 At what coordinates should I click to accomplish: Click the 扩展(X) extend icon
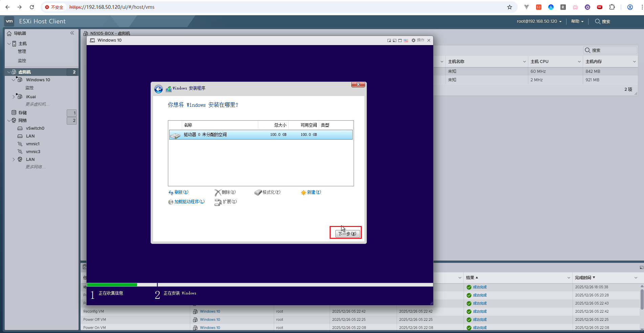coord(218,202)
